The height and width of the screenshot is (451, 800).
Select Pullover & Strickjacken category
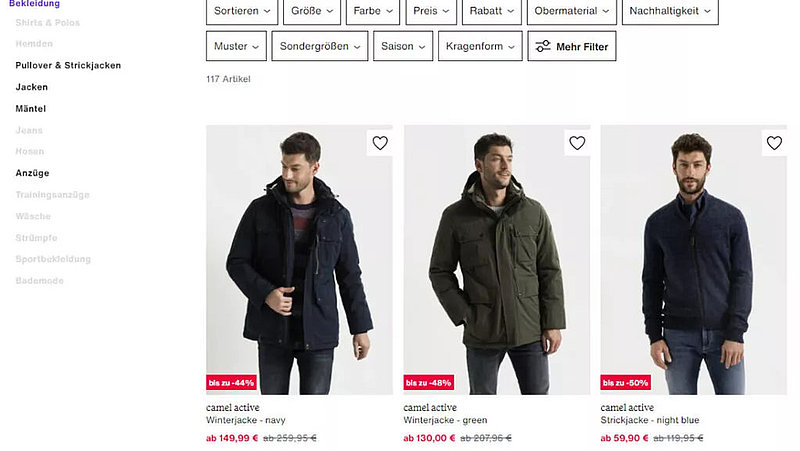point(68,65)
